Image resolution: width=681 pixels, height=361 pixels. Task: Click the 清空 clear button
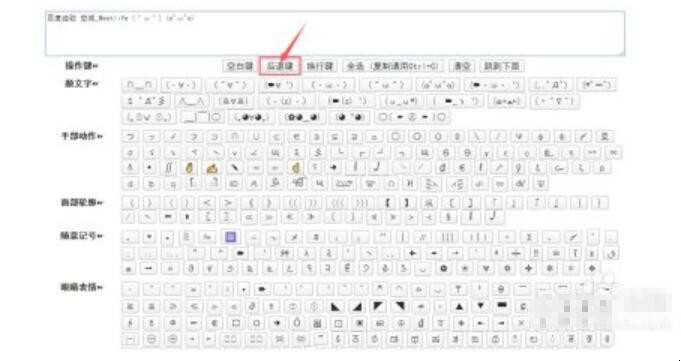click(462, 66)
